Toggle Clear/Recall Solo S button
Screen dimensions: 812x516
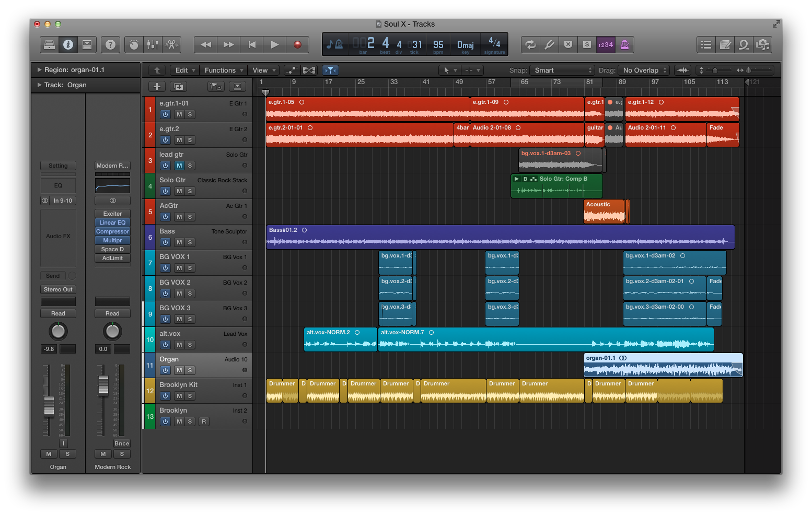pyautogui.click(x=587, y=45)
